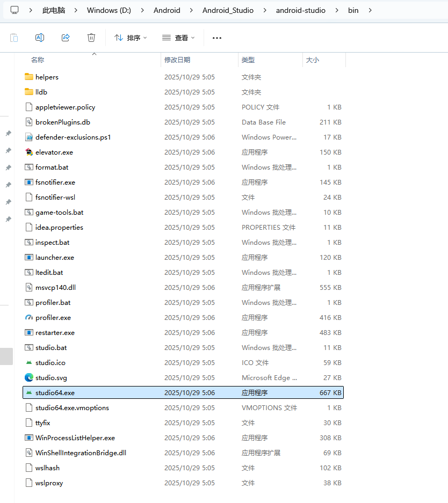Click the Rename toolbar icon
The height and width of the screenshot is (503, 448).
point(39,38)
